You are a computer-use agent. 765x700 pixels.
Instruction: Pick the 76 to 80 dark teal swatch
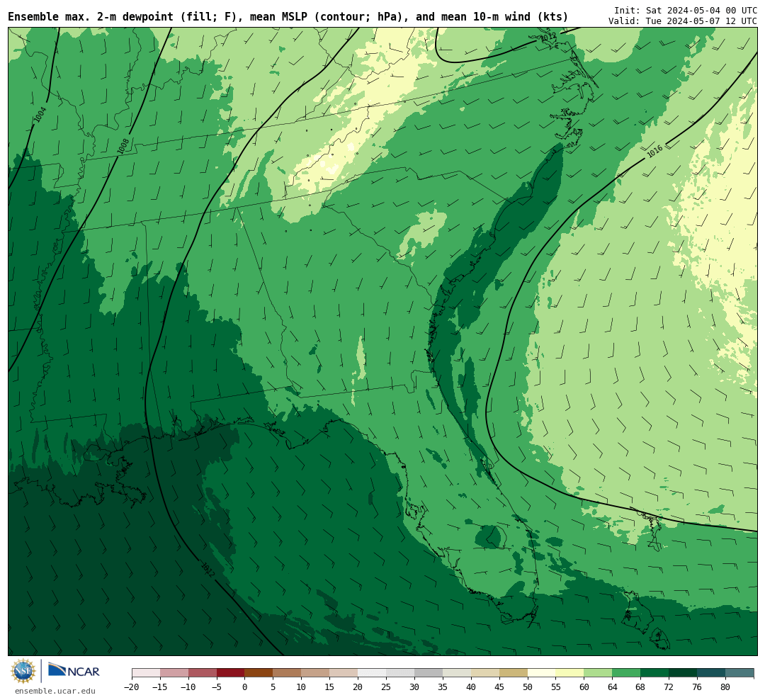click(712, 673)
